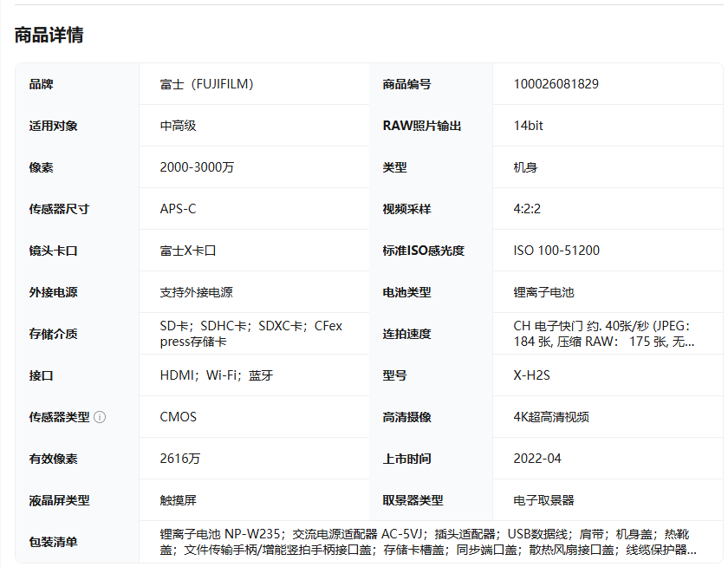The image size is (728, 567).
Task: Click the 镜头卡口 label
Action: coord(53,251)
